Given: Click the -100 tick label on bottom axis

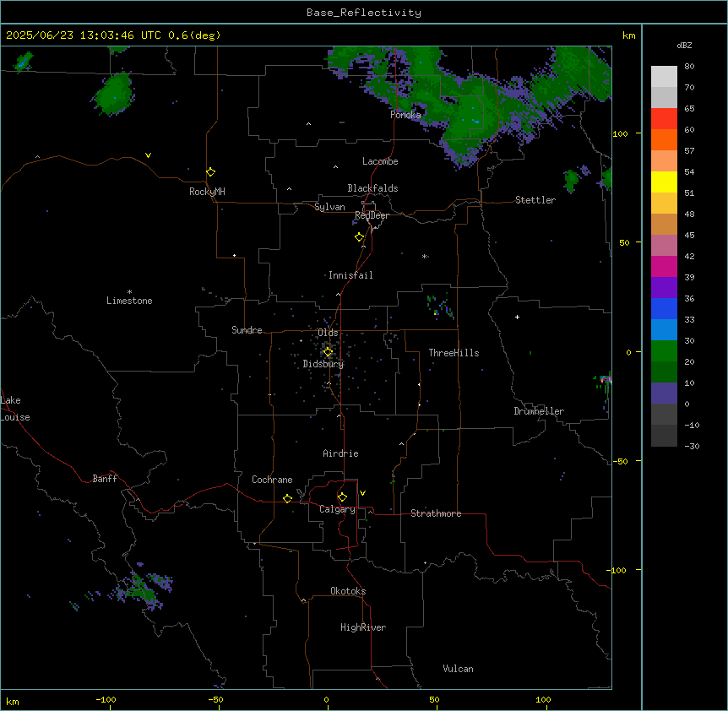Looking at the screenshot, I should (106, 699).
